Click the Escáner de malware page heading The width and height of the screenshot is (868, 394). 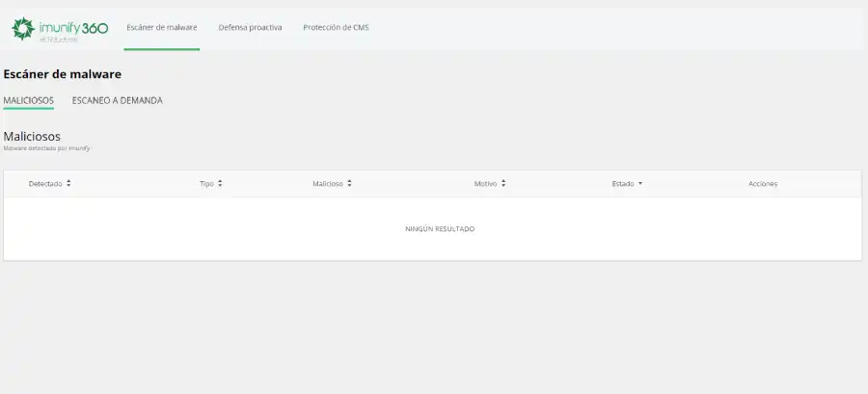(63, 73)
